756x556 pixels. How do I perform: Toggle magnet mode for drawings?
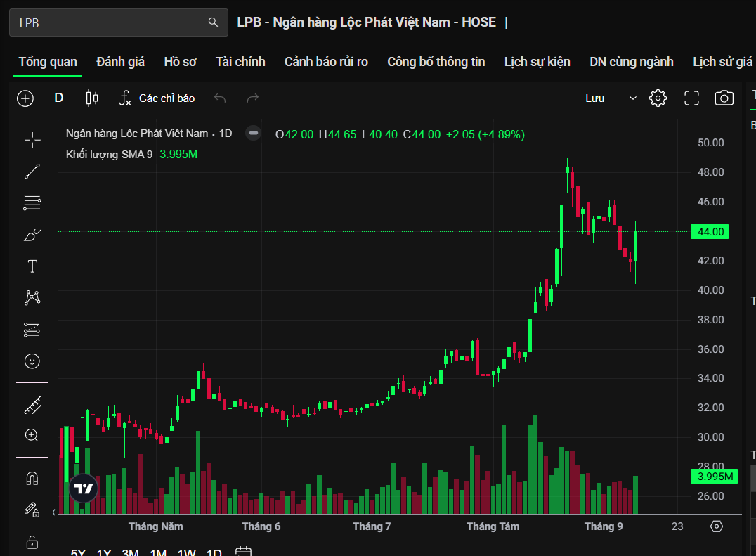click(x=32, y=479)
